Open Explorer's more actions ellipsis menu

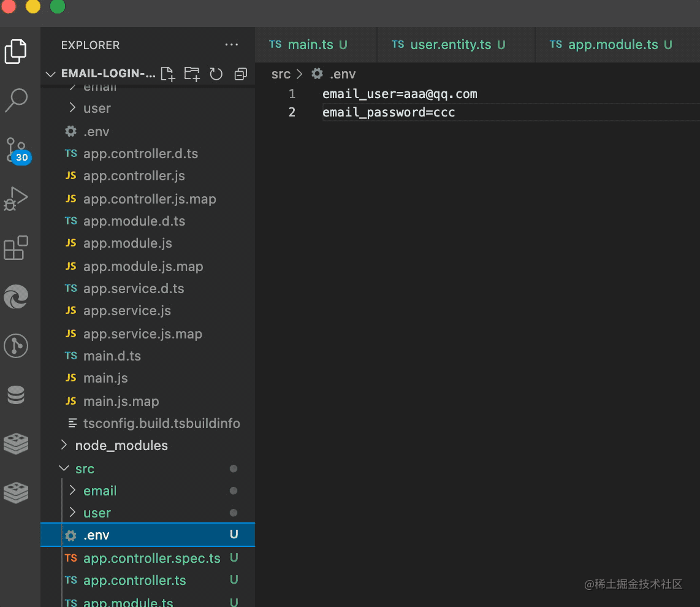click(232, 45)
